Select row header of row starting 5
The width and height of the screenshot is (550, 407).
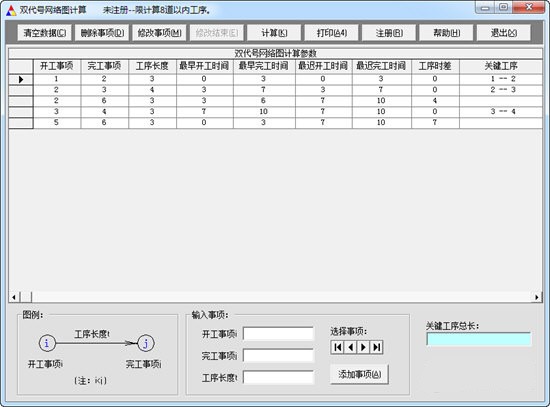pos(21,123)
